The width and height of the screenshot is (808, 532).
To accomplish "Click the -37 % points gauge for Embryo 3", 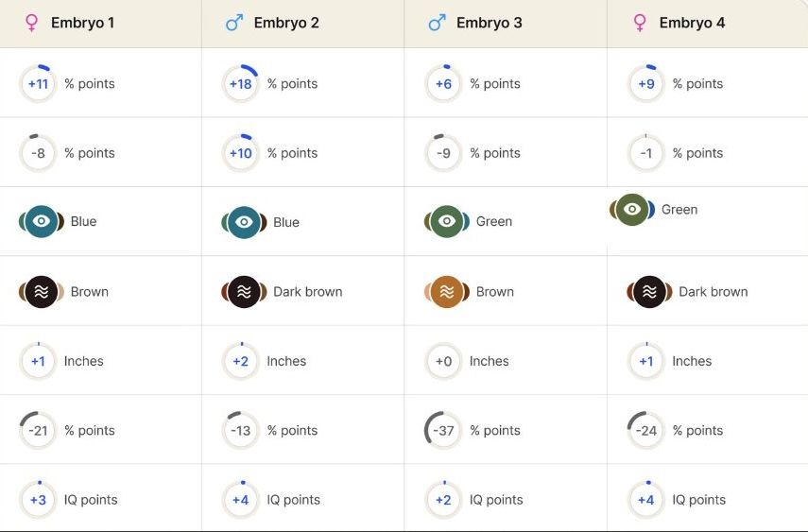I will (443, 431).
